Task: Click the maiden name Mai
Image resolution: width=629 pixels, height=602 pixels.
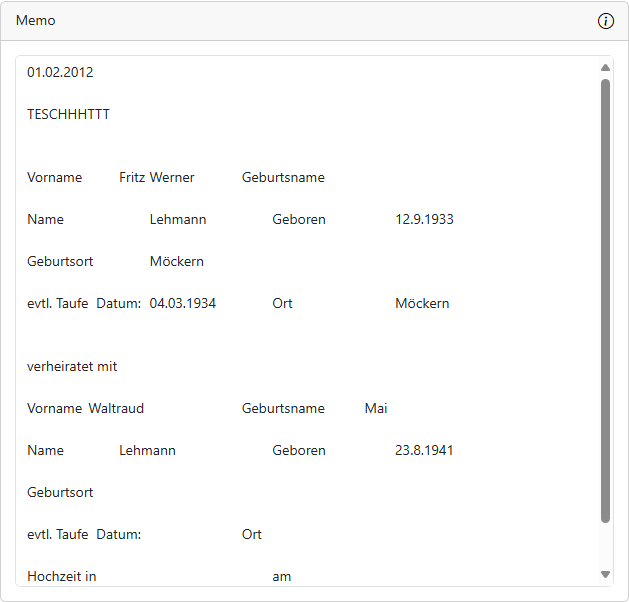Action: click(x=376, y=408)
